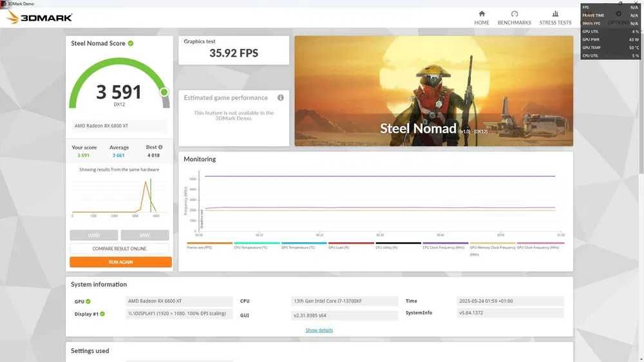This screenshot has width=644, height=362.
Task: Toggle the Frame rate (FPS) chart series
Action: (209, 245)
